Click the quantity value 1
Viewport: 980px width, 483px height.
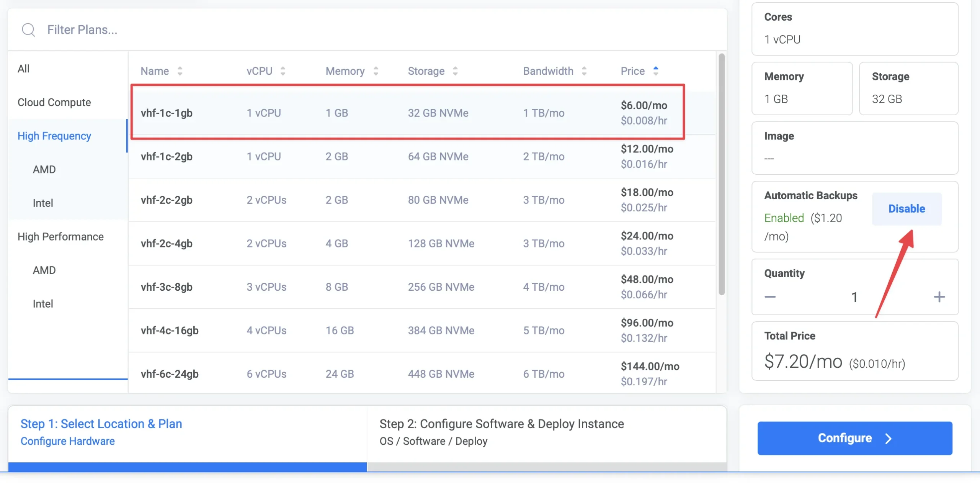854,297
